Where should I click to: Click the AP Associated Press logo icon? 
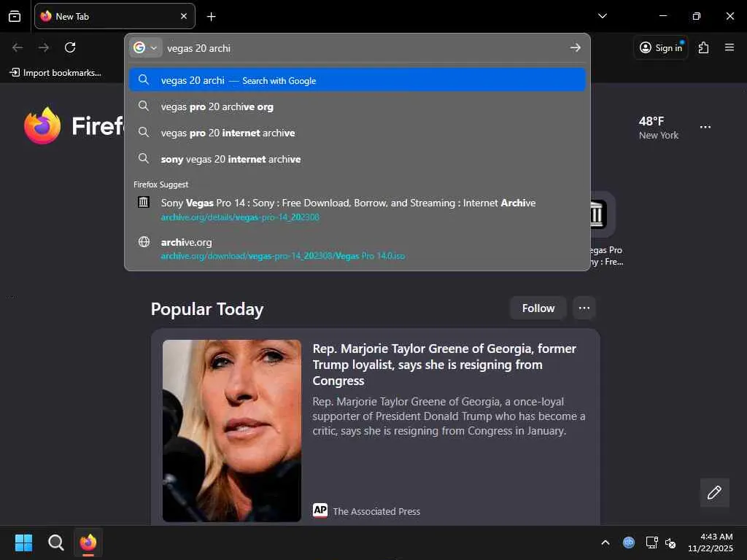click(x=320, y=510)
